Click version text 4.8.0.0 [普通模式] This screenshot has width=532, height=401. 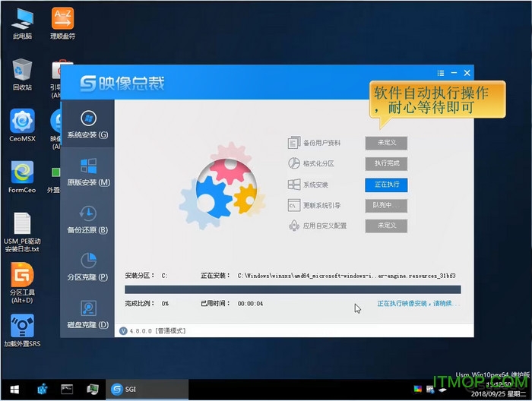(158, 331)
